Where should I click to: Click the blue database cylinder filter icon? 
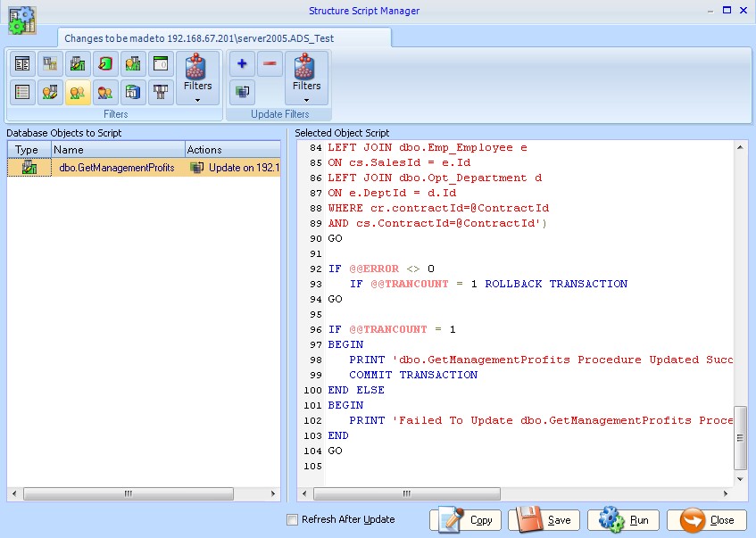[133, 91]
